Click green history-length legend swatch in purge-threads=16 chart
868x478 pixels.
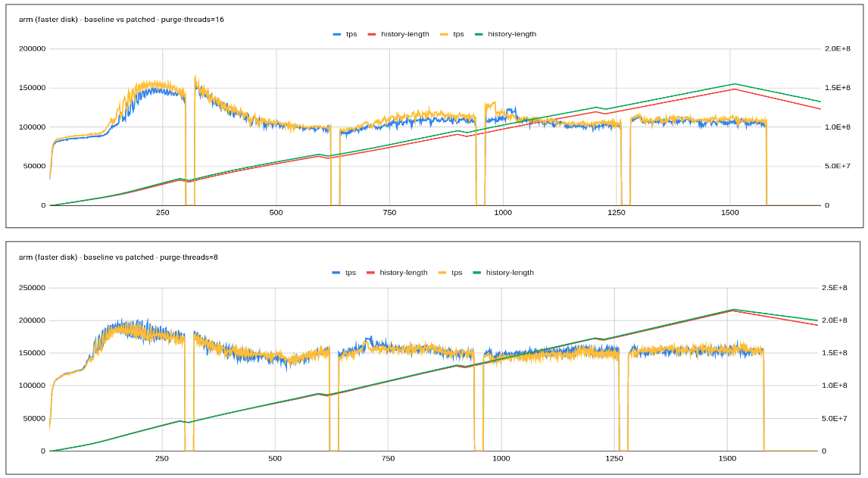pos(479,34)
